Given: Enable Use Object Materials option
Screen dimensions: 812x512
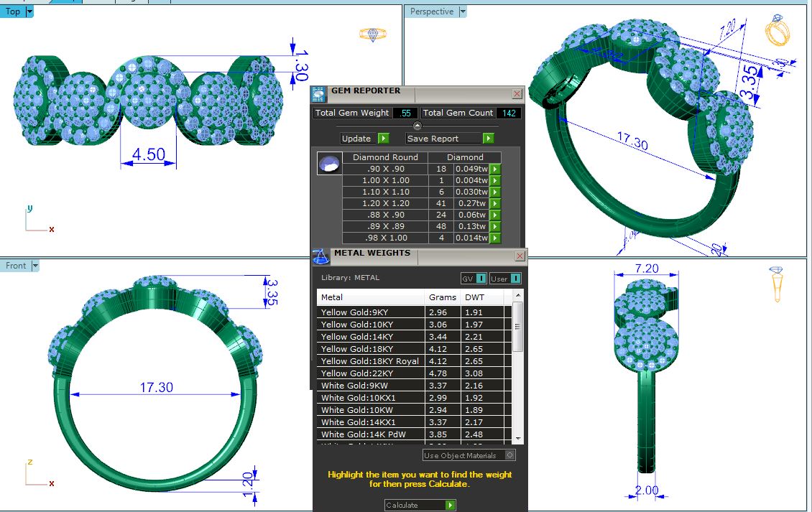Looking at the screenshot, I should [x=509, y=455].
